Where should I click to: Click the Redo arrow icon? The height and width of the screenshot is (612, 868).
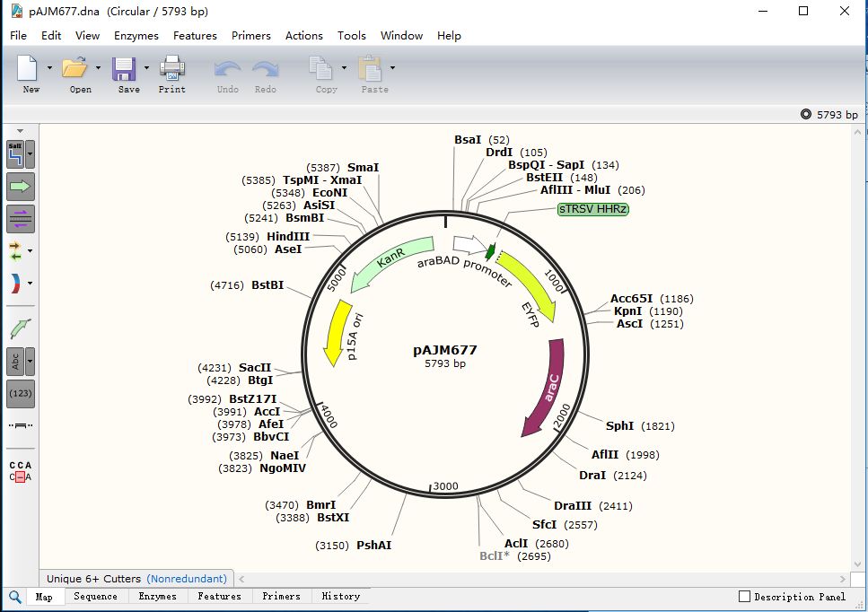click(266, 68)
